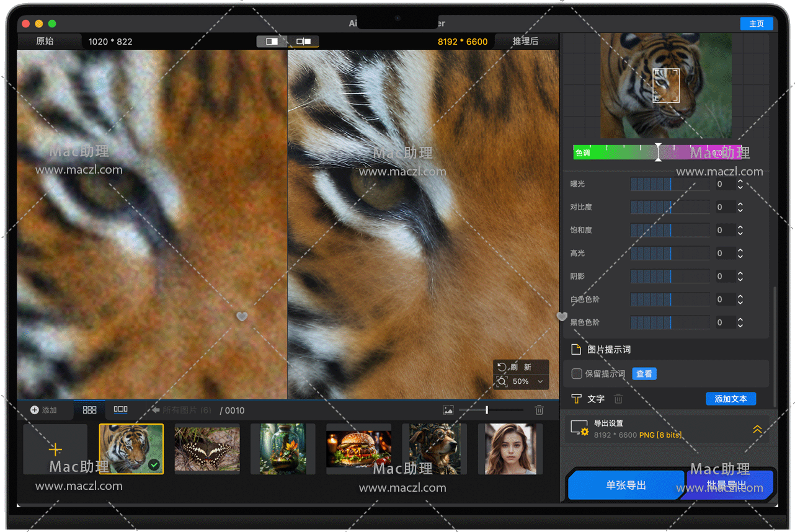Click the 饱和度 value field

[724, 230]
